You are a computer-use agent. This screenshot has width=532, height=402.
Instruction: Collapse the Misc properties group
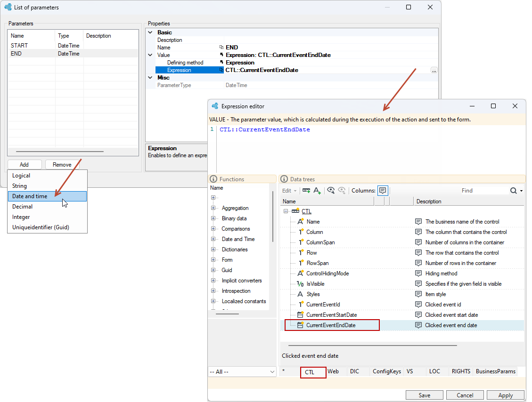click(150, 78)
